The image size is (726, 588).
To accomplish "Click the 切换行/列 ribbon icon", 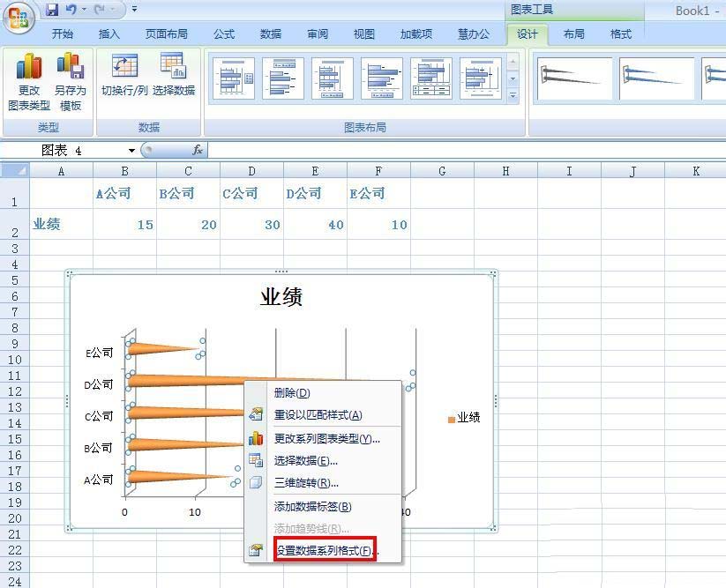I will click(123, 67).
